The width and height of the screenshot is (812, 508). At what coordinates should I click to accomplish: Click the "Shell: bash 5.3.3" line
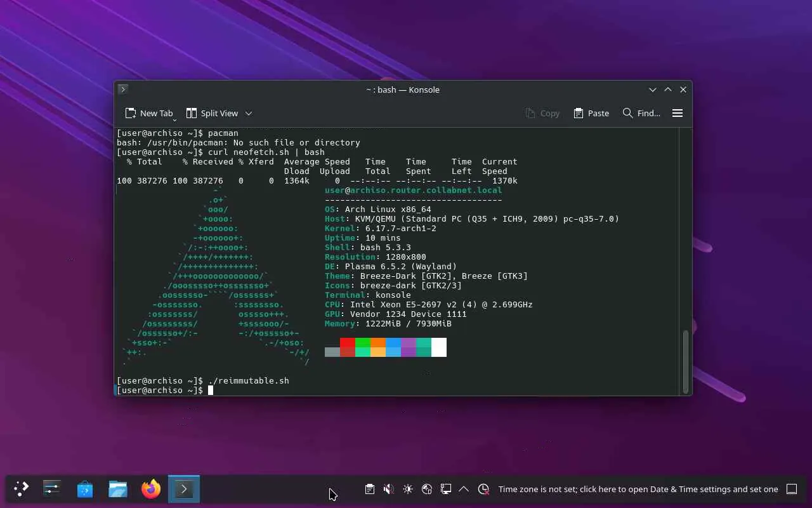pyautogui.click(x=368, y=247)
